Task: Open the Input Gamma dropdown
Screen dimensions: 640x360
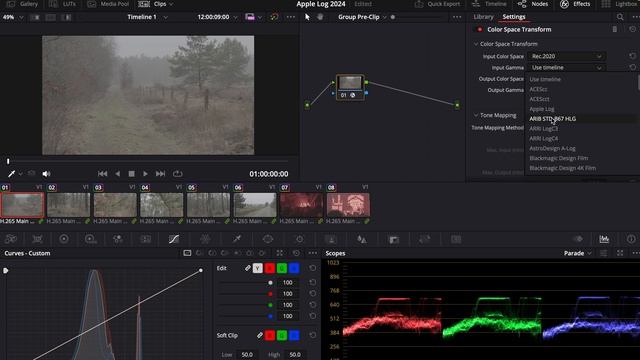Action: click(567, 67)
